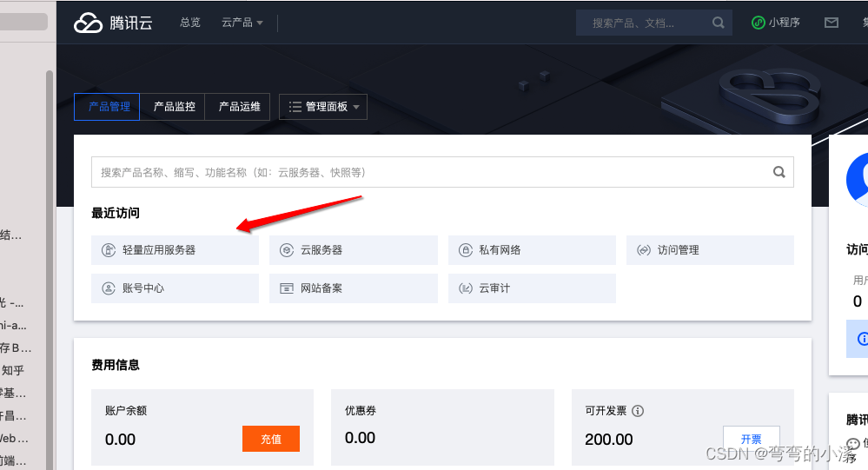The height and width of the screenshot is (470, 868).
Task: Click the 私有网络 lock icon
Action: [466, 250]
